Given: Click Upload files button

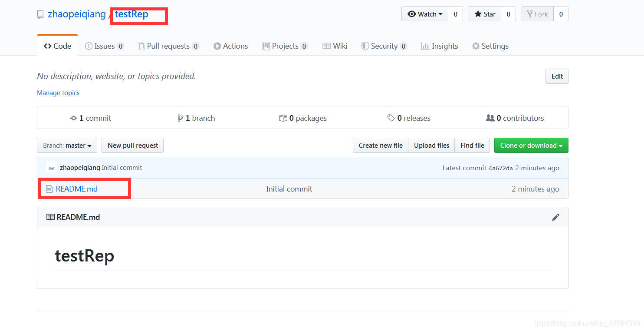Looking at the screenshot, I should [431, 146].
